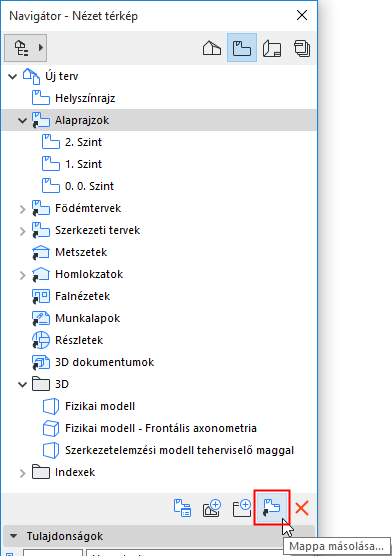Switch to the Layout Book icon
This screenshot has width=392, height=556.
coord(272,48)
